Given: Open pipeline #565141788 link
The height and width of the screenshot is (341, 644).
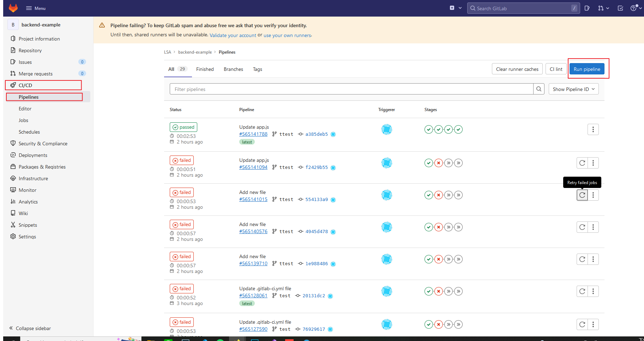Looking at the screenshot, I should (x=253, y=134).
